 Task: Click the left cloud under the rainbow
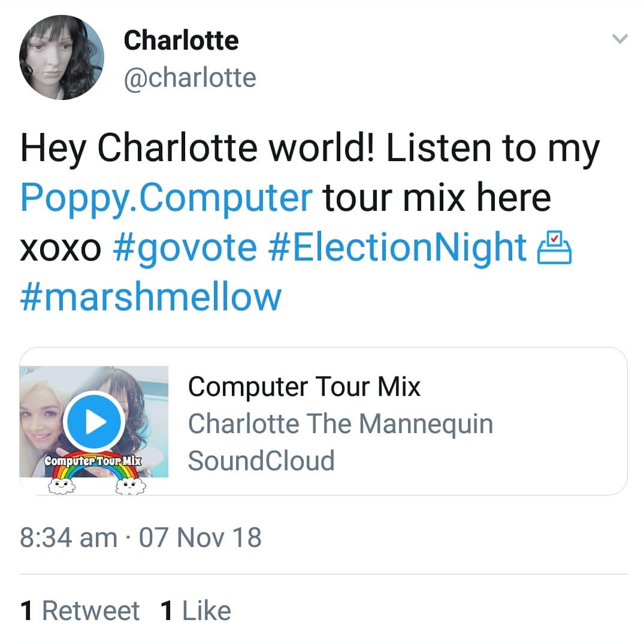click(62, 486)
